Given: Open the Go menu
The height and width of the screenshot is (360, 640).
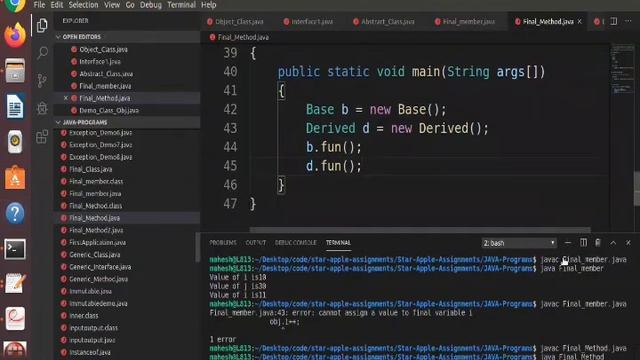Looking at the screenshot, I should pos(130,5).
